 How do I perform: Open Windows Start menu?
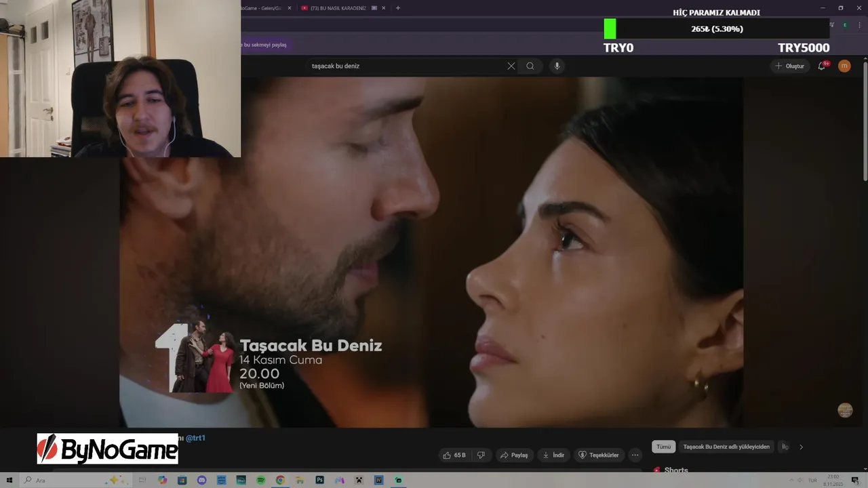pyautogui.click(x=9, y=480)
